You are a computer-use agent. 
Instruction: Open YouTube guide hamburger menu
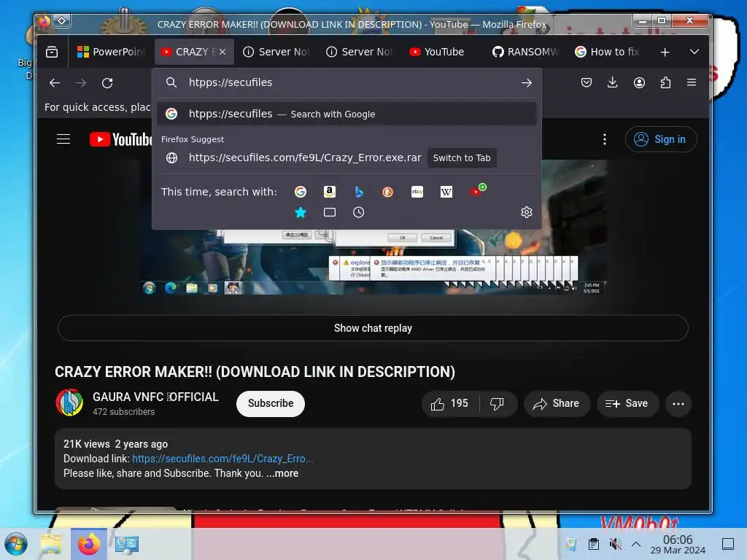(63, 139)
